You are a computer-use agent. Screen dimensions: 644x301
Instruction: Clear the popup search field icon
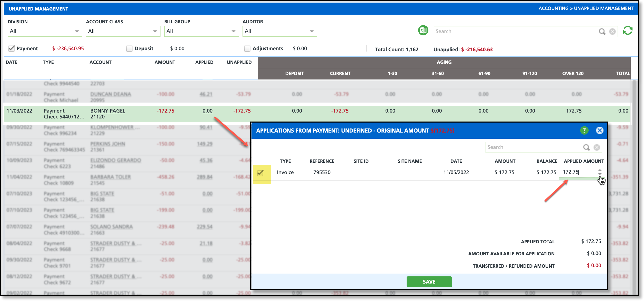pyautogui.click(x=597, y=147)
